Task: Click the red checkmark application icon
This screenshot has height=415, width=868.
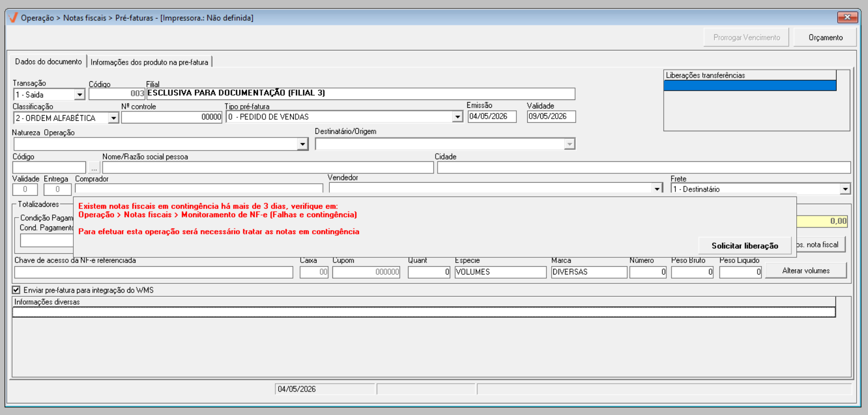Action: pyautogui.click(x=14, y=17)
